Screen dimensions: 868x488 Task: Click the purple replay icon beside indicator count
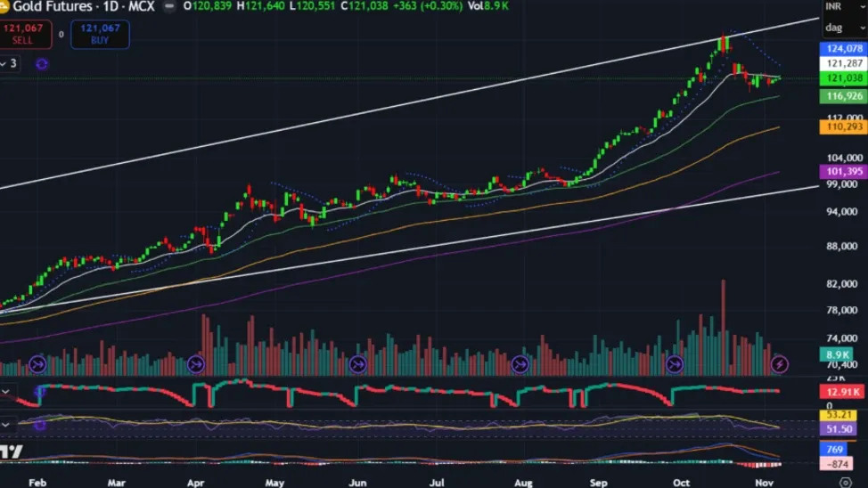(42, 63)
